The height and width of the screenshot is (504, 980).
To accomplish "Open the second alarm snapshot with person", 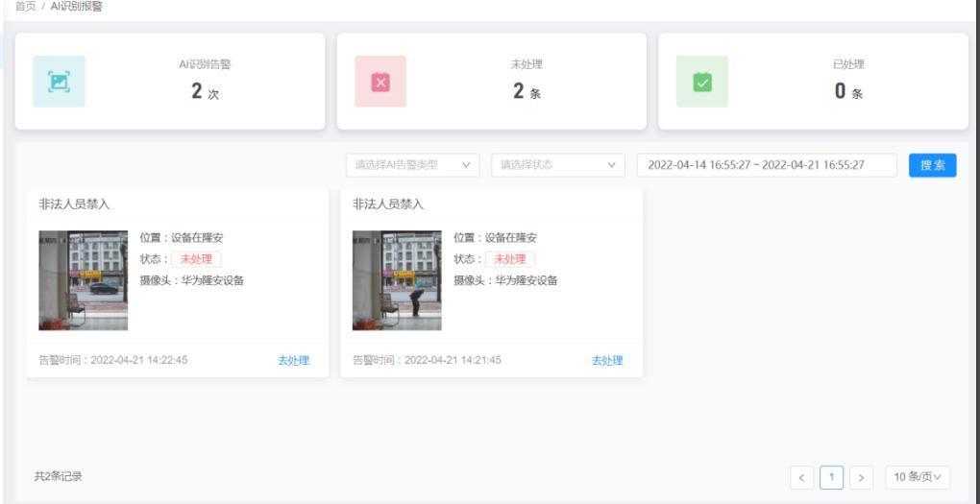I will tap(397, 280).
